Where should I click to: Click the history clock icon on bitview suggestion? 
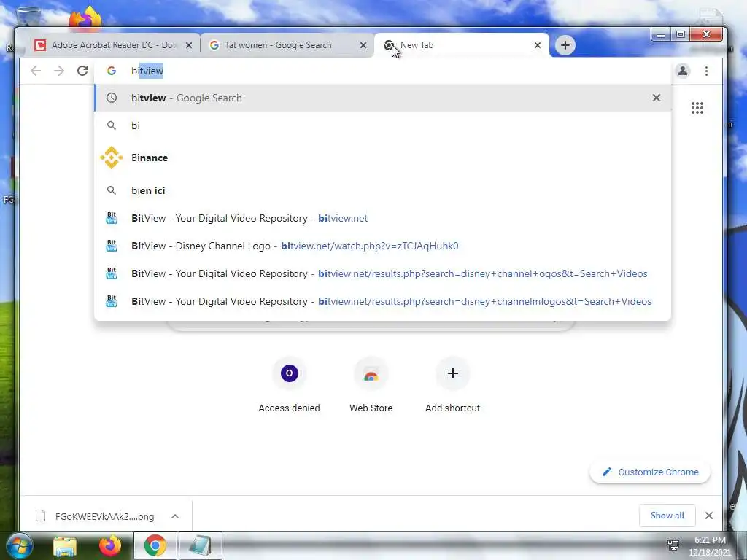(x=112, y=98)
